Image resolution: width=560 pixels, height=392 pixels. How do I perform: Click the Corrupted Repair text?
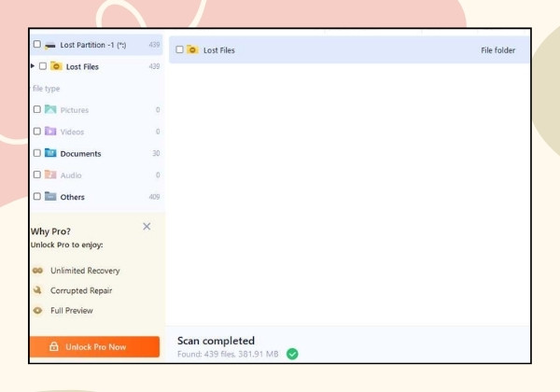[x=81, y=290]
